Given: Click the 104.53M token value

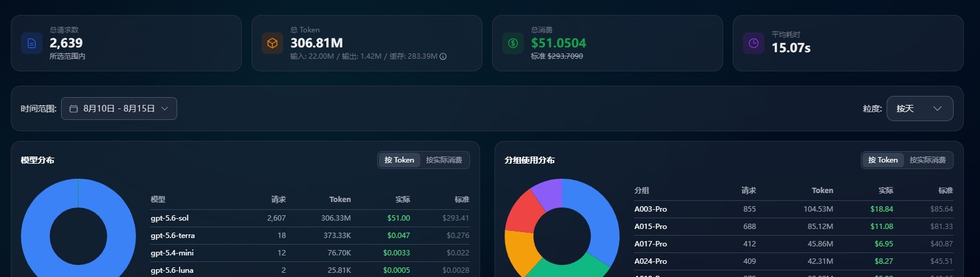Looking at the screenshot, I should 818,209.
